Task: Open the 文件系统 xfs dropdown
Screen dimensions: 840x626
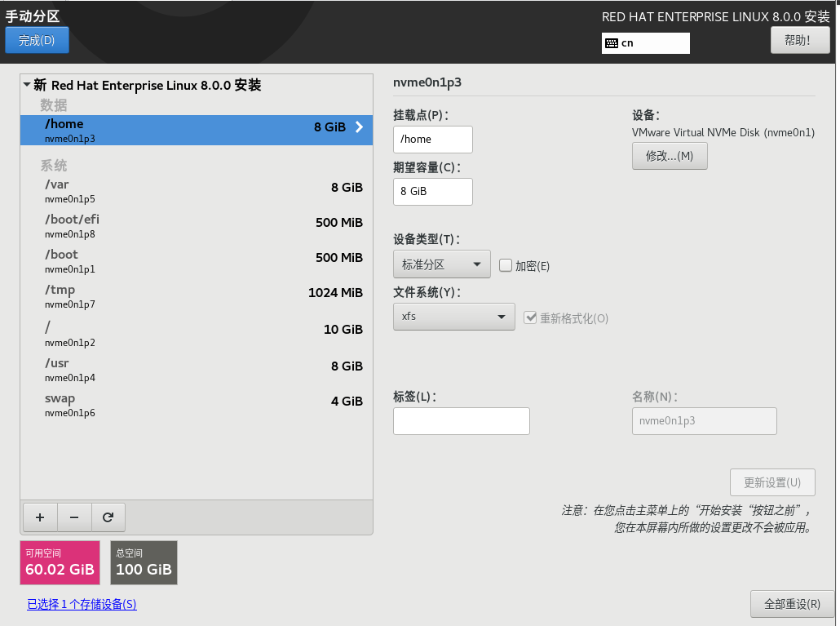Action: coord(453,317)
